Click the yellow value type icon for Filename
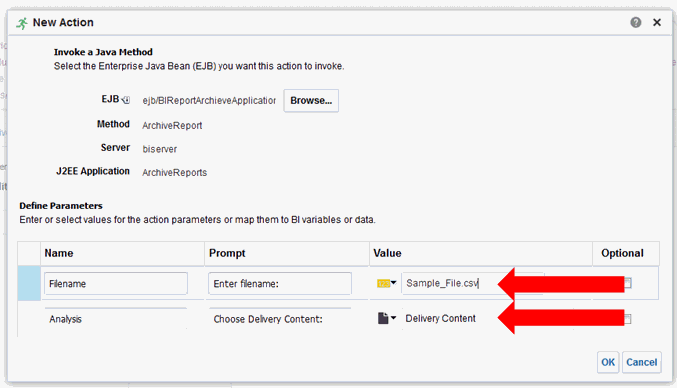 click(383, 284)
